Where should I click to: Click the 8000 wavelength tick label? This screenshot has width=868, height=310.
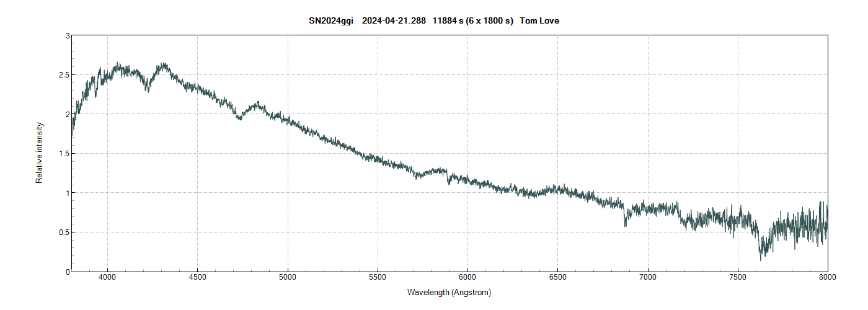tap(827, 278)
